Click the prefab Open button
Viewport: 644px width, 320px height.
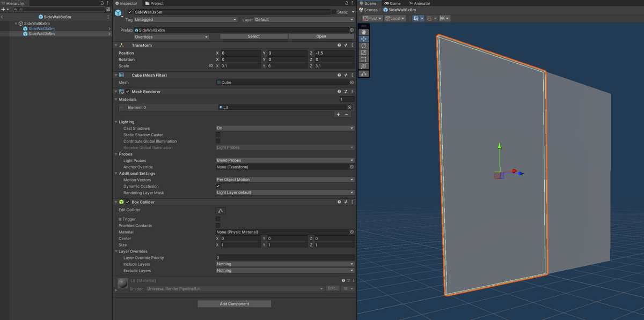[321, 36]
